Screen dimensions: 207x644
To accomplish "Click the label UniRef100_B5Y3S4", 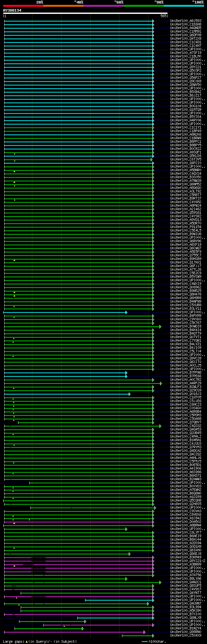I will (x=186, y=117).
